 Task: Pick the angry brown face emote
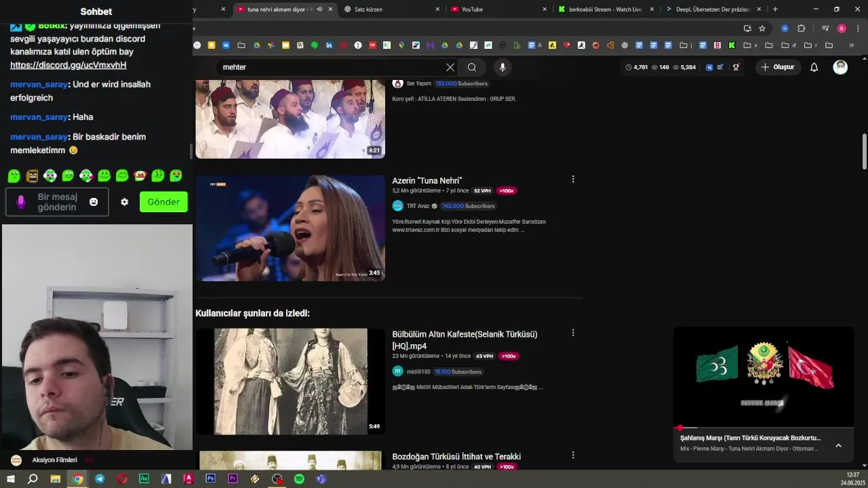[x=32, y=176]
